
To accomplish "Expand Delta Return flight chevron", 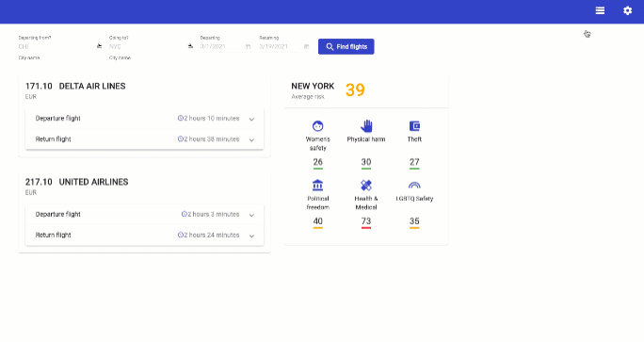I will click(251, 140).
